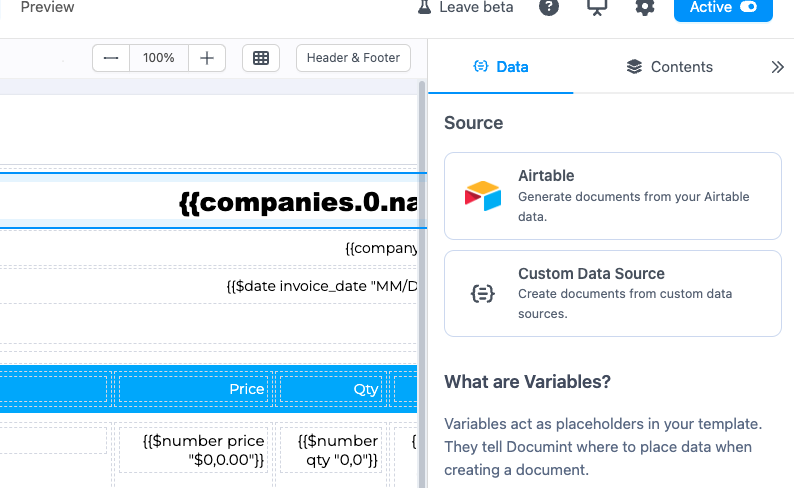This screenshot has height=488, width=794.
Task: Zoom in with the plus button
Action: 206,58
